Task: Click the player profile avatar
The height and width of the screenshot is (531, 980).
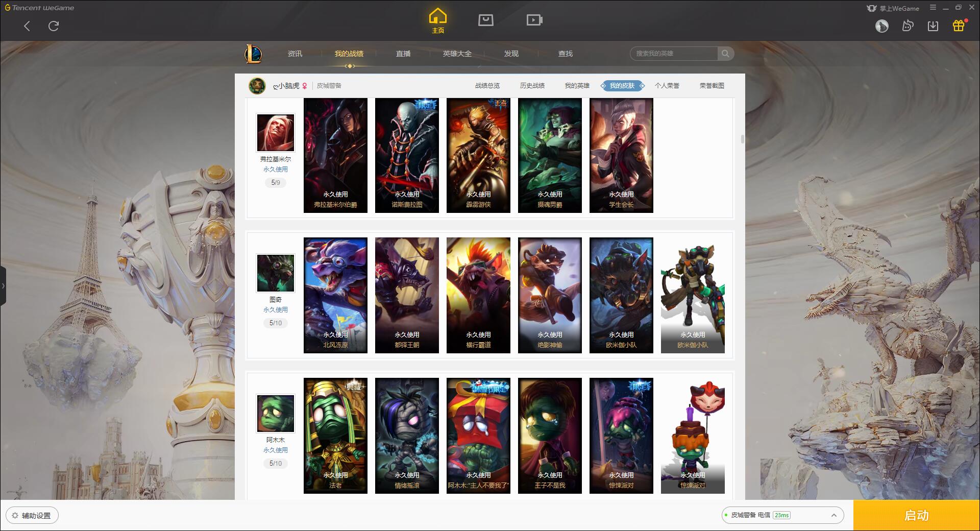Action: (257, 86)
